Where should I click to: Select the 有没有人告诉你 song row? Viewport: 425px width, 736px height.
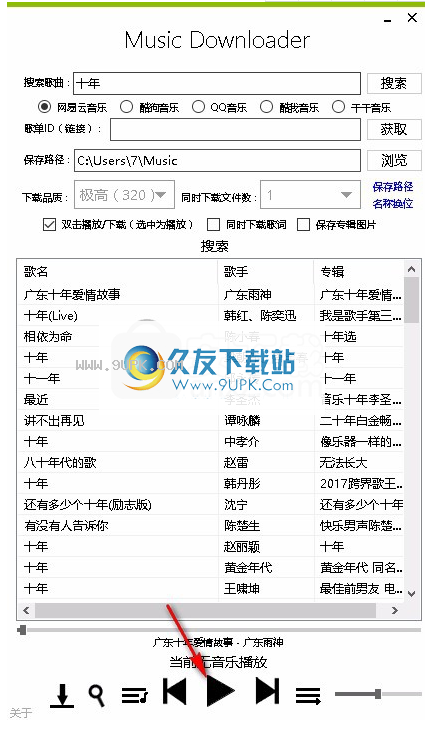click(x=211, y=526)
